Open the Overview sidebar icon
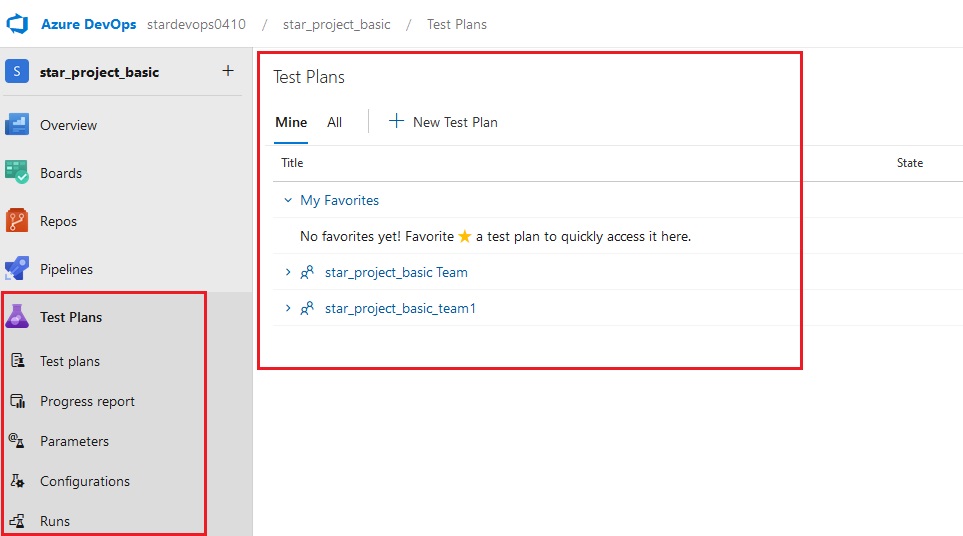963x536 pixels. (x=17, y=125)
